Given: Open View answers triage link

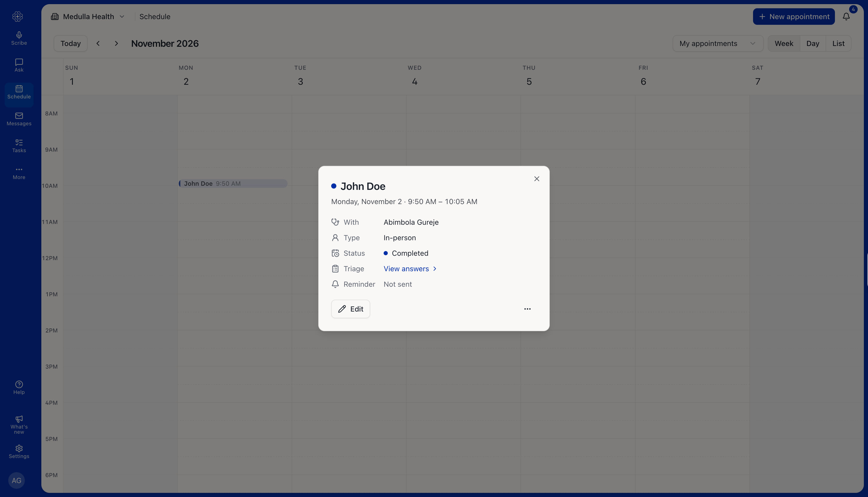Looking at the screenshot, I should point(410,269).
